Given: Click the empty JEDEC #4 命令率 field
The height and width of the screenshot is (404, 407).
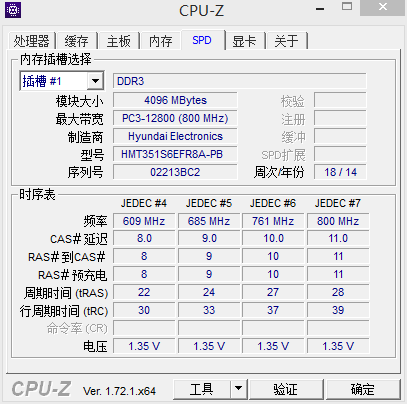Looking at the screenshot, I should point(144,328).
